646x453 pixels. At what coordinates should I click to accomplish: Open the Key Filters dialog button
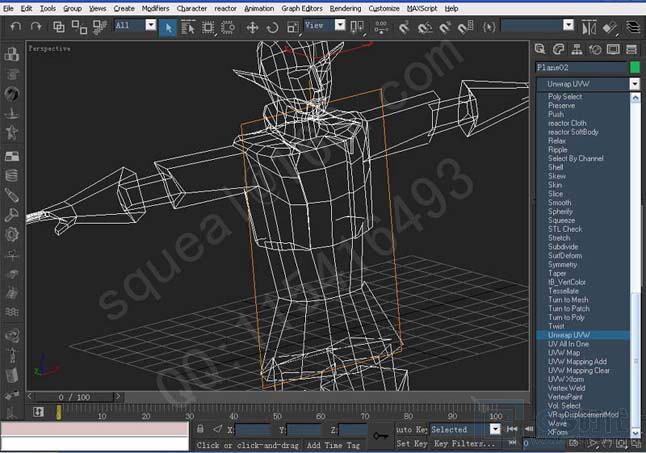click(464, 444)
